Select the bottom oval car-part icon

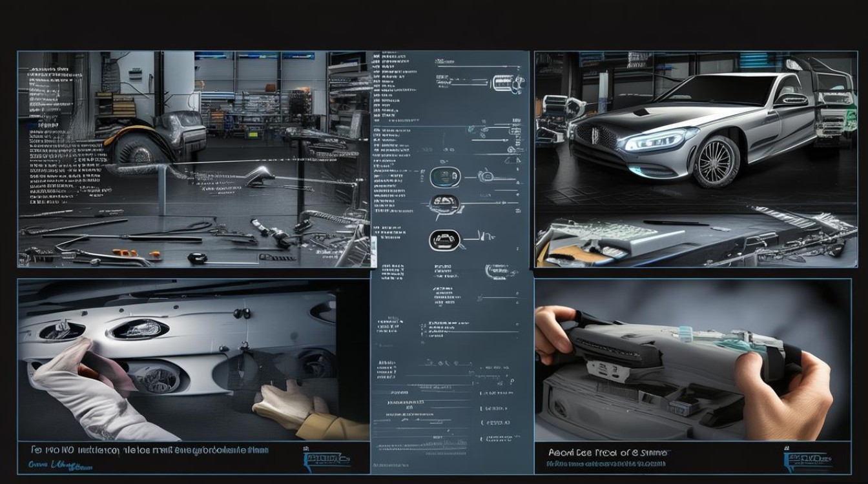[444, 239]
